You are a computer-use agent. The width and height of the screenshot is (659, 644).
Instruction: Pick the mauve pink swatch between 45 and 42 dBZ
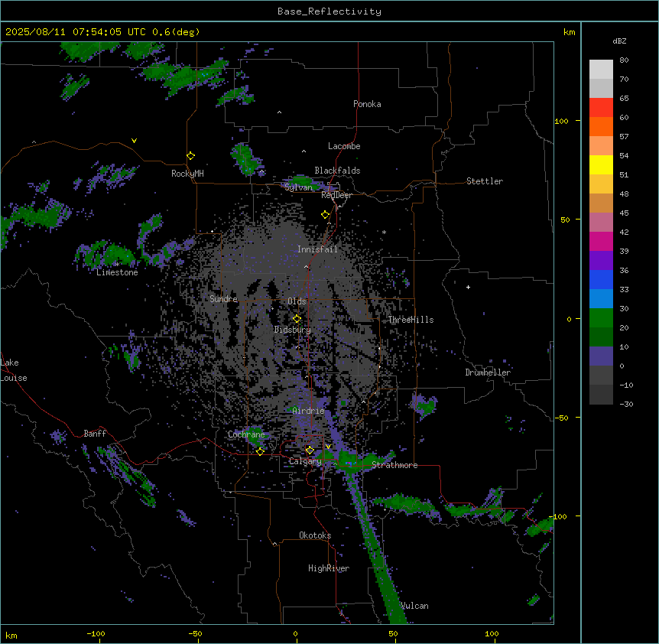click(x=601, y=222)
